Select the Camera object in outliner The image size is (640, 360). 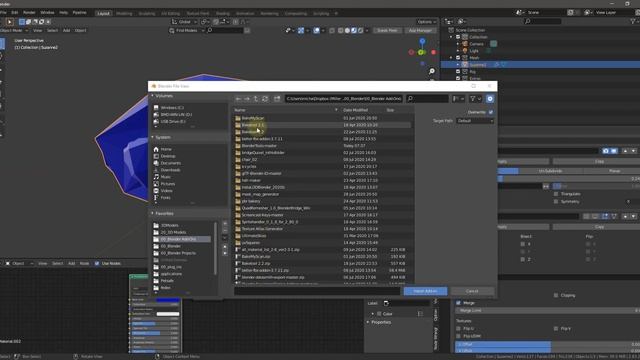point(476,44)
